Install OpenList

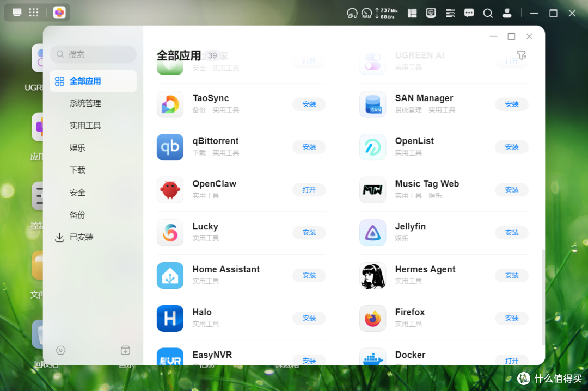pyautogui.click(x=511, y=147)
